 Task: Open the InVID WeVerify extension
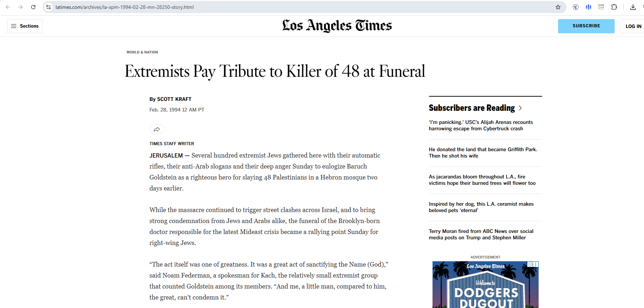coord(601,7)
